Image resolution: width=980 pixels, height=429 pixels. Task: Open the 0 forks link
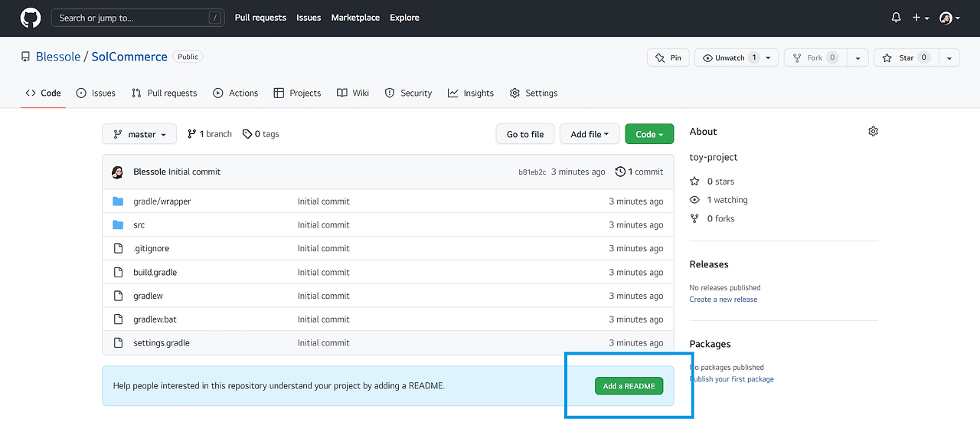[712, 218]
